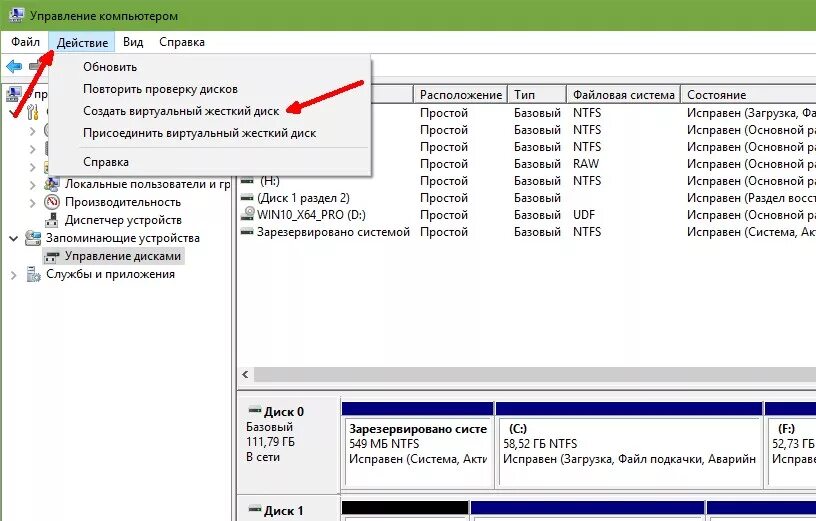This screenshot has height=521, width=816.
Task: Expand Производительность tree node
Action: click(32, 202)
